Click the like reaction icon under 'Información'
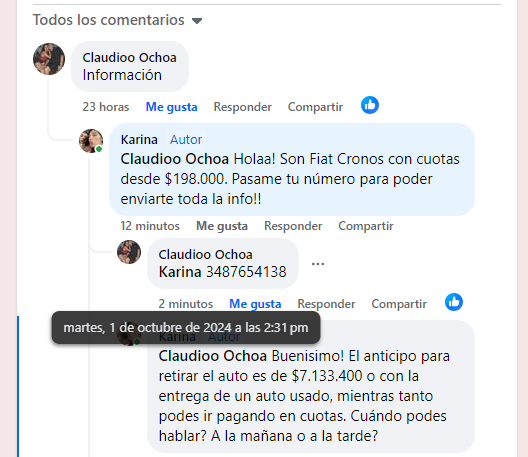The image size is (528, 457). coord(370,105)
